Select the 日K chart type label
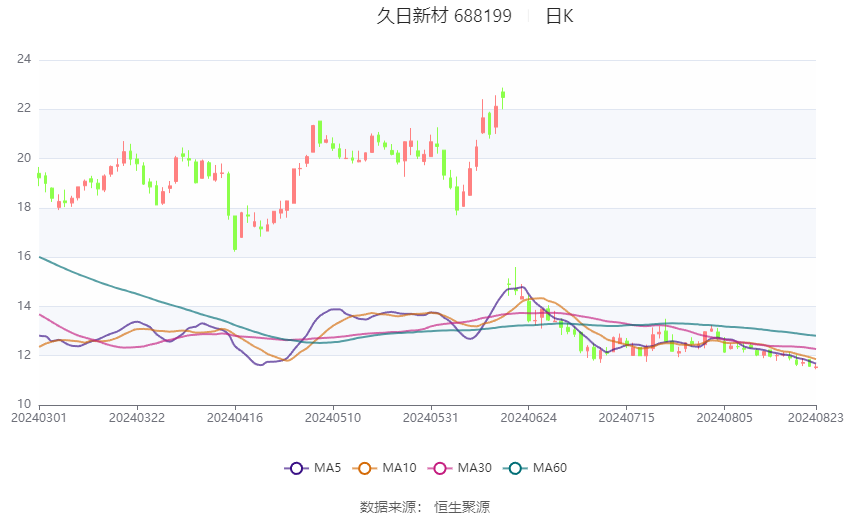Image resolution: width=850 pixels, height=517 pixels. pyautogui.click(x=559, y=16)
